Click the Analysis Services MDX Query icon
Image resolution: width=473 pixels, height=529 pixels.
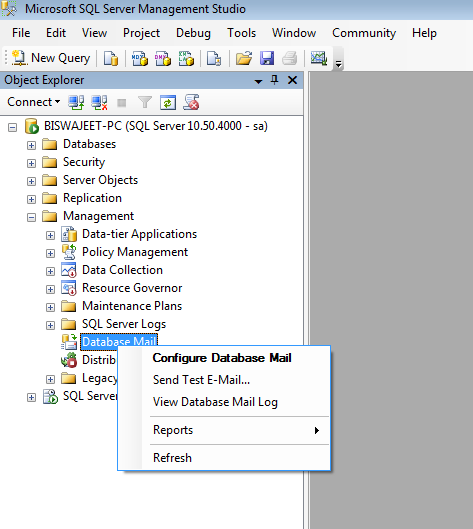[x=140, y=58]
